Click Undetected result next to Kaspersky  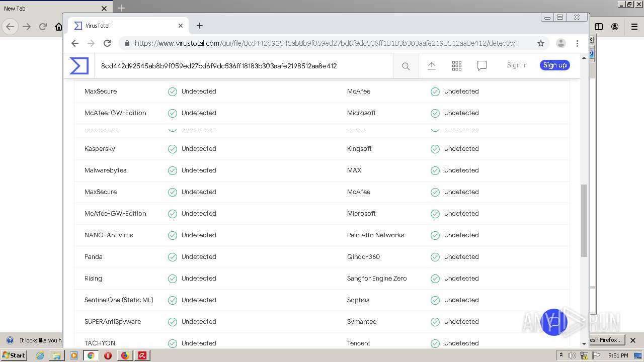pos(199,149)
